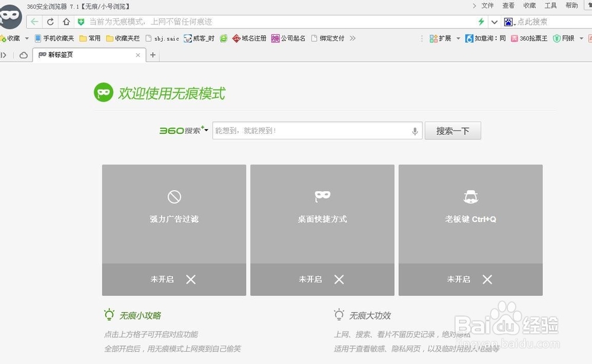Click the 收藏 favorites star button
The height and width of the screenshot is (364, 592).
(10, 38)
